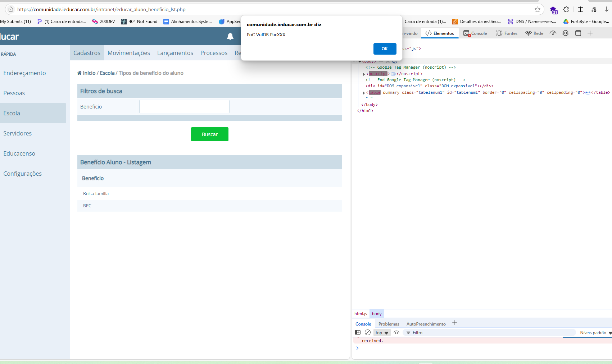The image size is (612, 364).
Task: Open Detalhes da instânci... bookmark
Action: (x=477, y=22)
